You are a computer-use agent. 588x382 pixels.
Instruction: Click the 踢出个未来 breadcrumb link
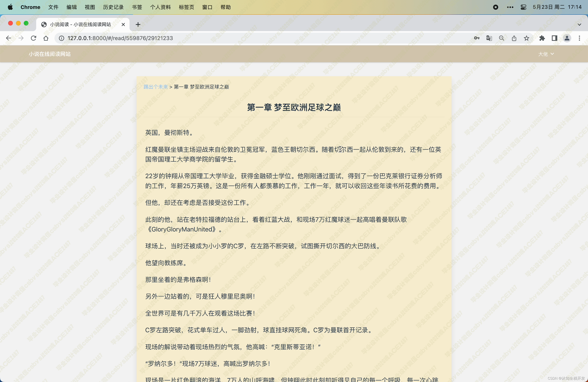coord(156,87)
